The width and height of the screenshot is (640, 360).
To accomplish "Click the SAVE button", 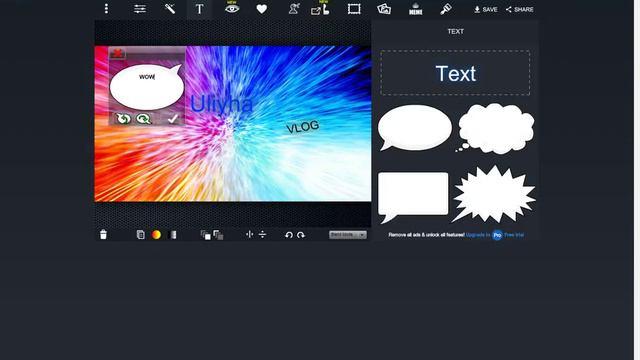I will click(x=486, y=9).
